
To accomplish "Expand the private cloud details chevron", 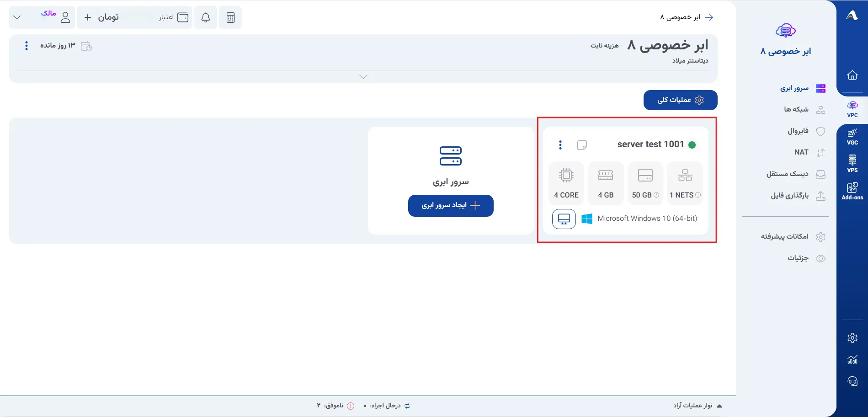I will [x=363, y=77].
